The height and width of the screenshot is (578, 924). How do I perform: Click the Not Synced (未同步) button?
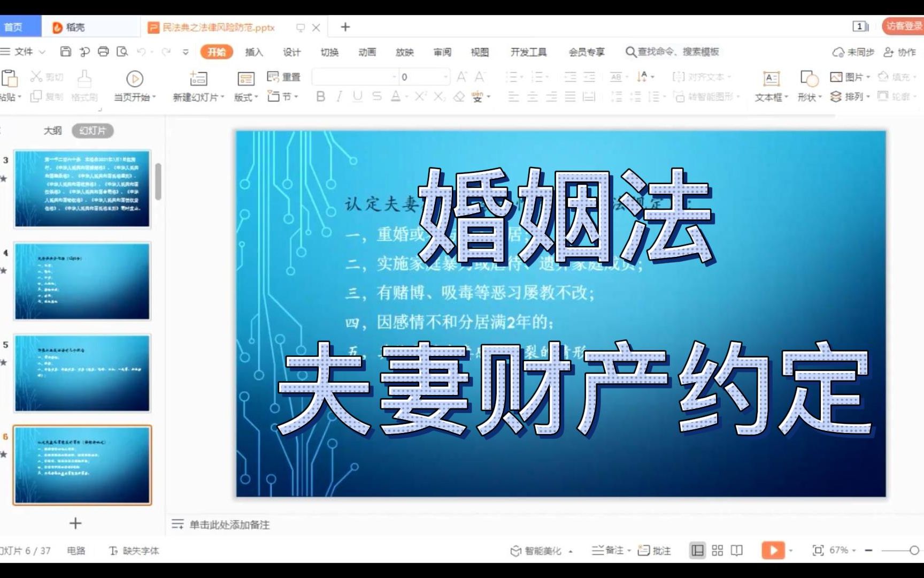[x=853, y=52]
